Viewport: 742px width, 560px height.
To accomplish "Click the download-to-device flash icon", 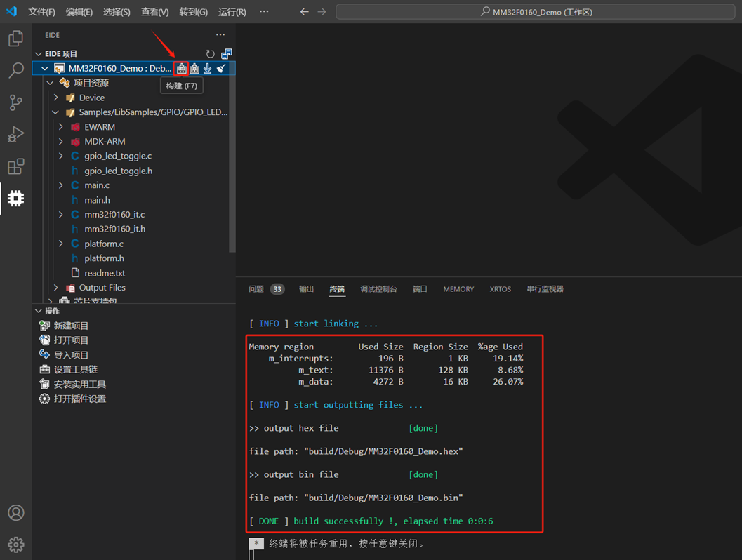I will click(208, 68).
